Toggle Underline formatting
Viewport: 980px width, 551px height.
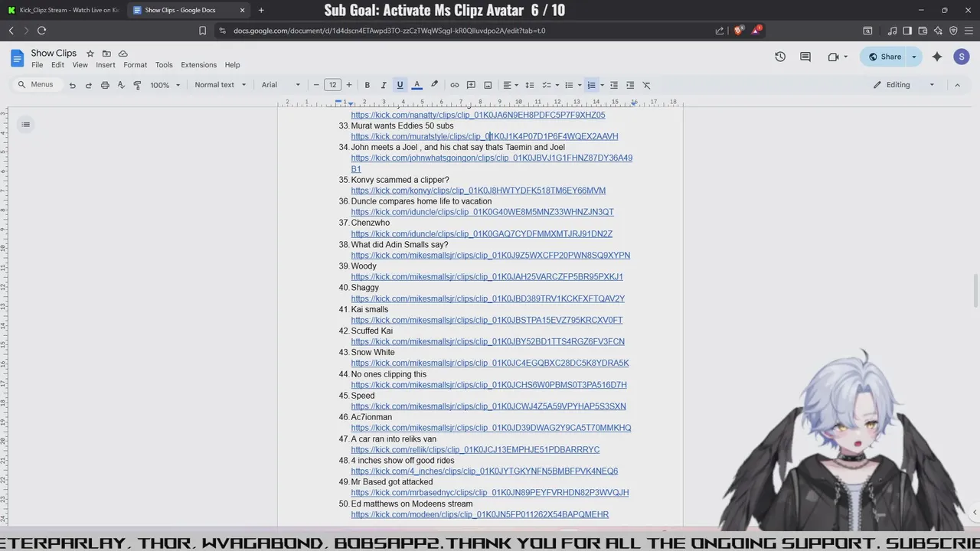click(x=400, y=85)
